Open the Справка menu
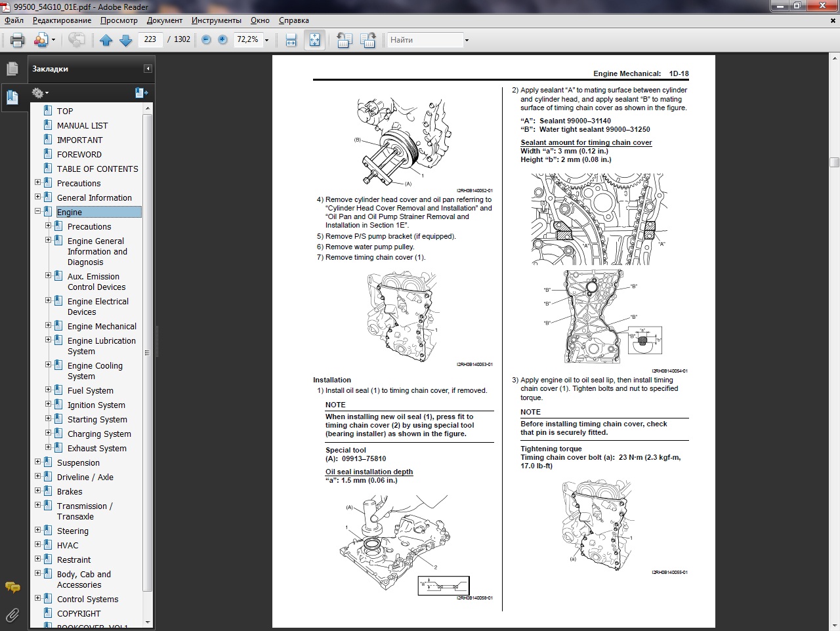This screenshot has height=631, width=840. coord(293,20)
